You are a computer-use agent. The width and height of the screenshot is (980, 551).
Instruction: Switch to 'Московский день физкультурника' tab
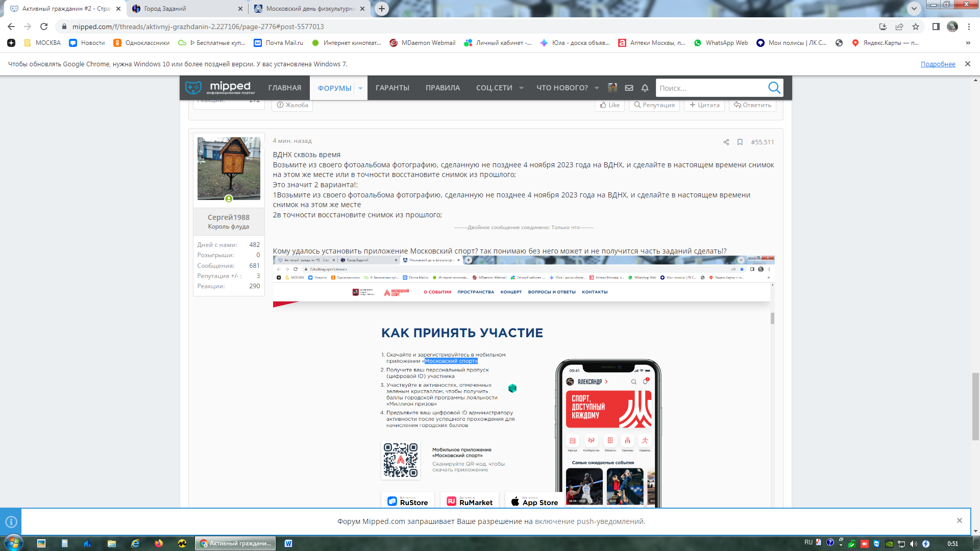coord(310,9)
